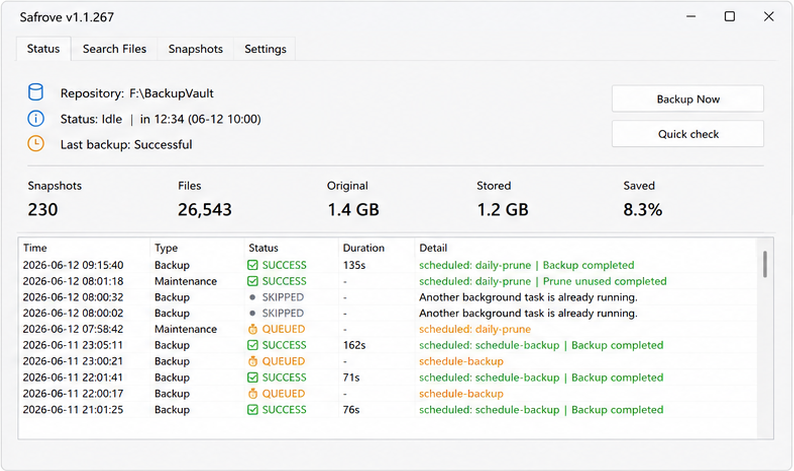Open the Search Files tab
The height and width of the screenshot is (471, 794).
tap(114, 49)
